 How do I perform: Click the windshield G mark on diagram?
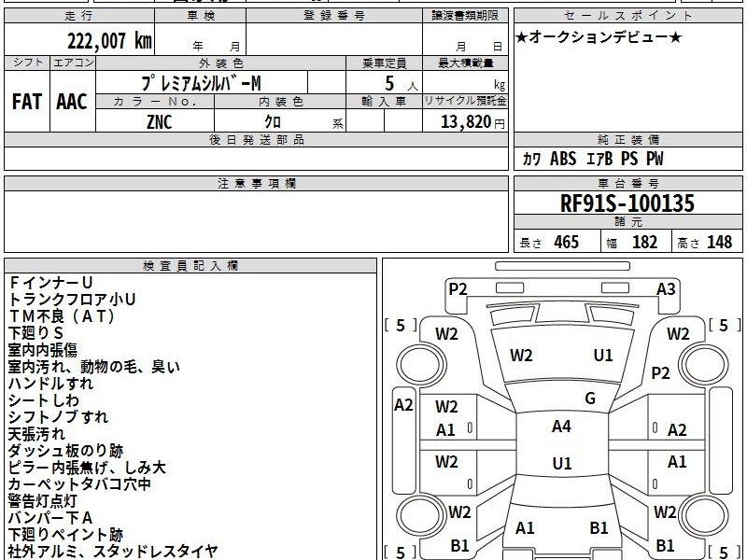[x=590, y=399]
